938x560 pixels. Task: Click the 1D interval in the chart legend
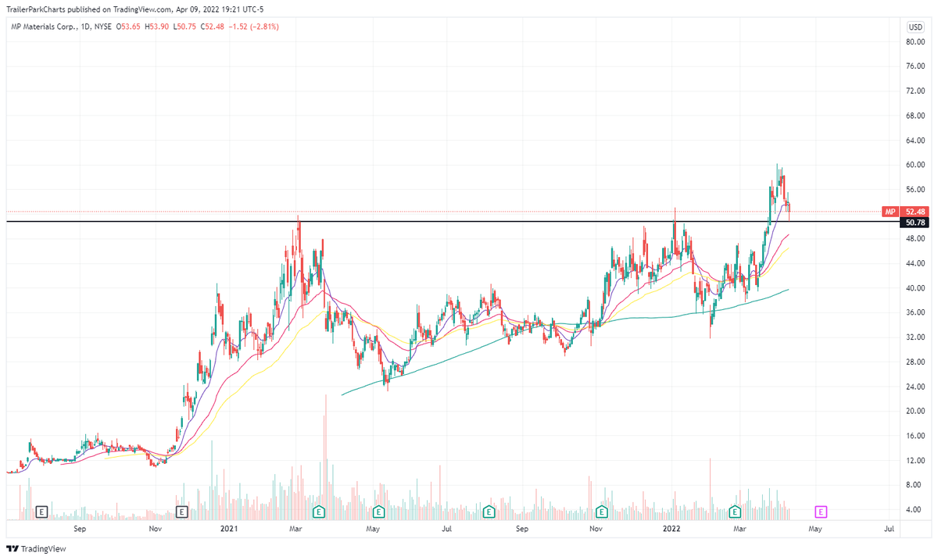pyautogui.click(x=85, y=27)
